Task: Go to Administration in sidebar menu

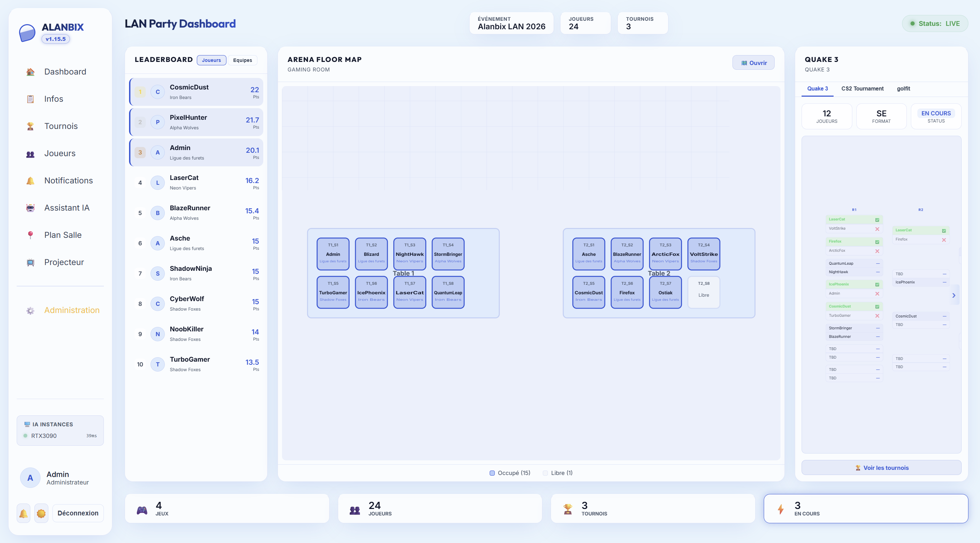Action: click(60, 310)
